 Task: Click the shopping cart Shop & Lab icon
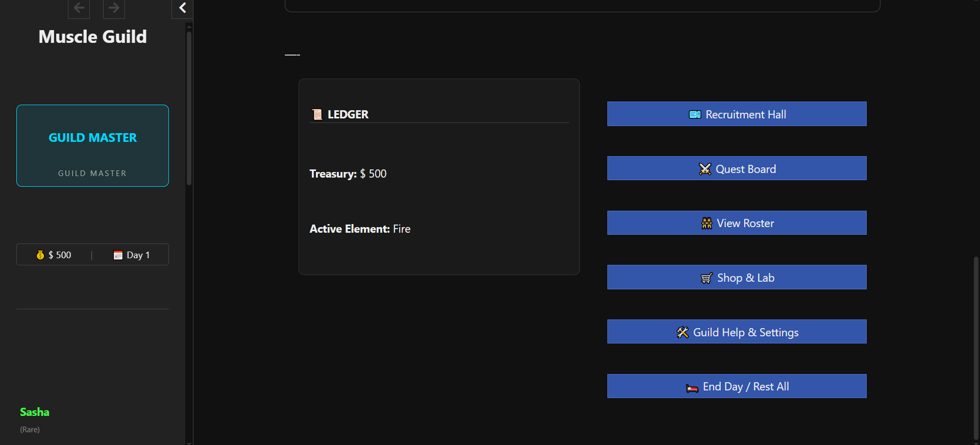[706, 278]
